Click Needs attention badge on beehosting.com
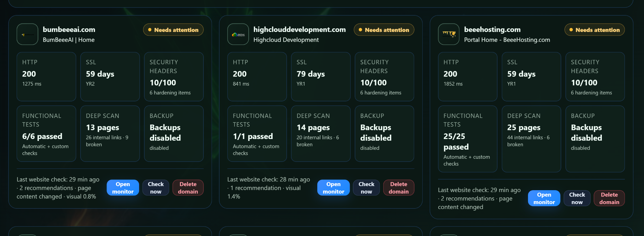 [595, 30]
